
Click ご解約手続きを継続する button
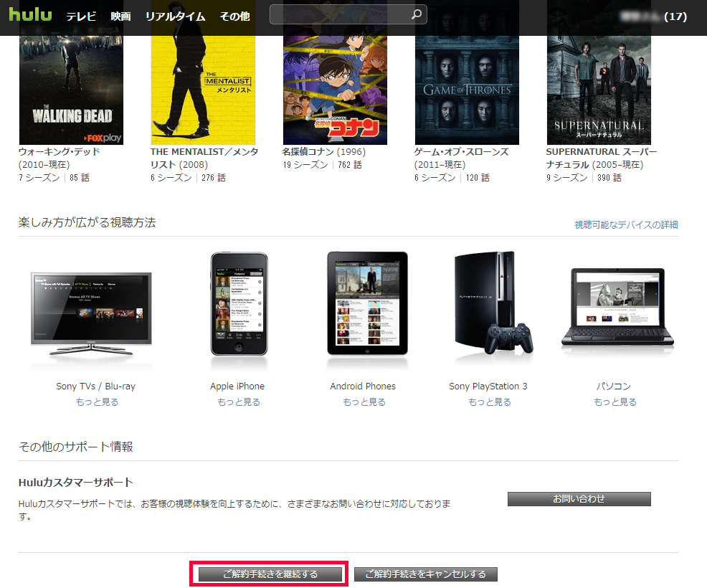pos(270,574)
